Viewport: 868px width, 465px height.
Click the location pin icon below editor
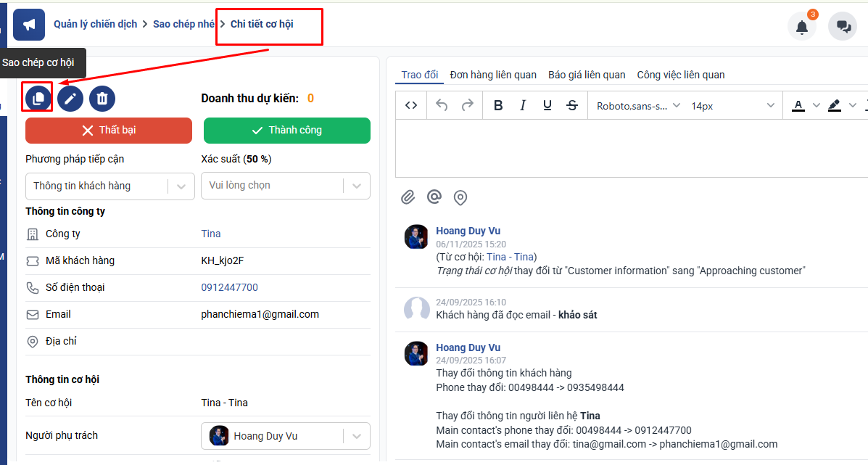tap(460, 197)
